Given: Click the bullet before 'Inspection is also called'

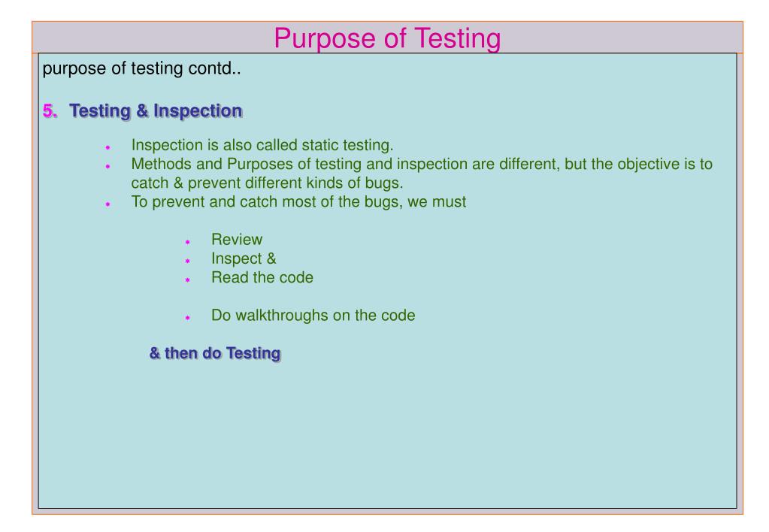Looking at the screenshot, I should [108, 147].
